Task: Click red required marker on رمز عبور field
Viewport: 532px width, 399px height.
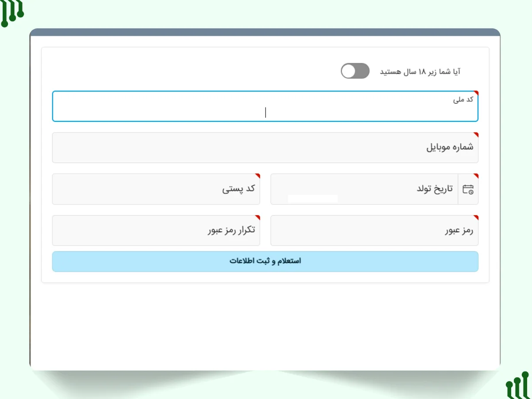Action: click(476, 217)
